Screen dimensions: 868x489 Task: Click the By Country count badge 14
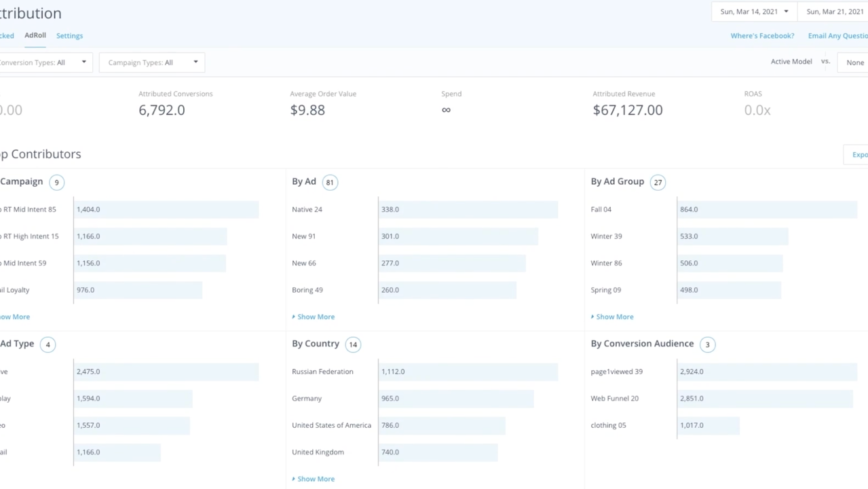[x=353, y=344]
